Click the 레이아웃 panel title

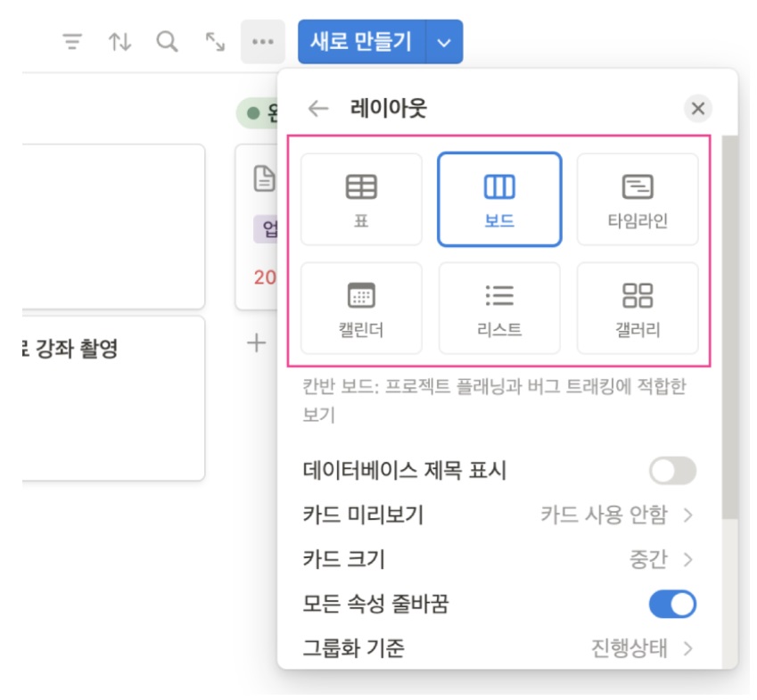click(389, 108)
